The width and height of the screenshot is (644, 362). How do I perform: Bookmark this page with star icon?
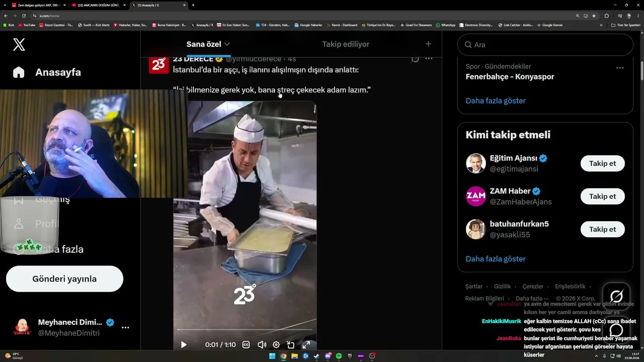(594, 16)
